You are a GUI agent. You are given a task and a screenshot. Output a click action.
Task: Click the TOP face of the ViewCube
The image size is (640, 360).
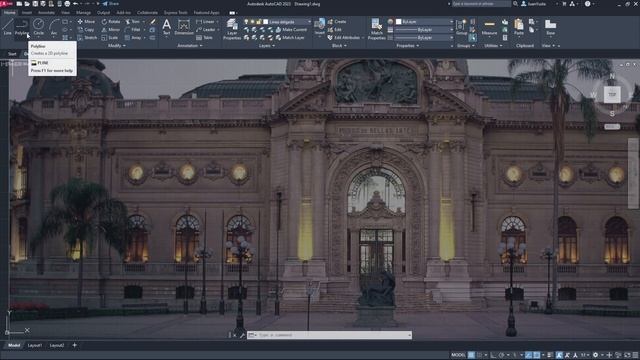[612, 94]
